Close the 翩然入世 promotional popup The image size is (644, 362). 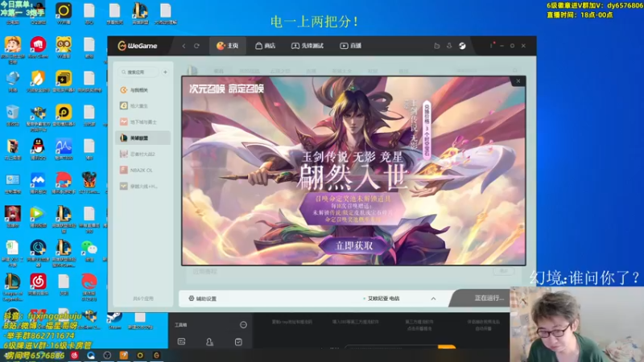point(518,81)
